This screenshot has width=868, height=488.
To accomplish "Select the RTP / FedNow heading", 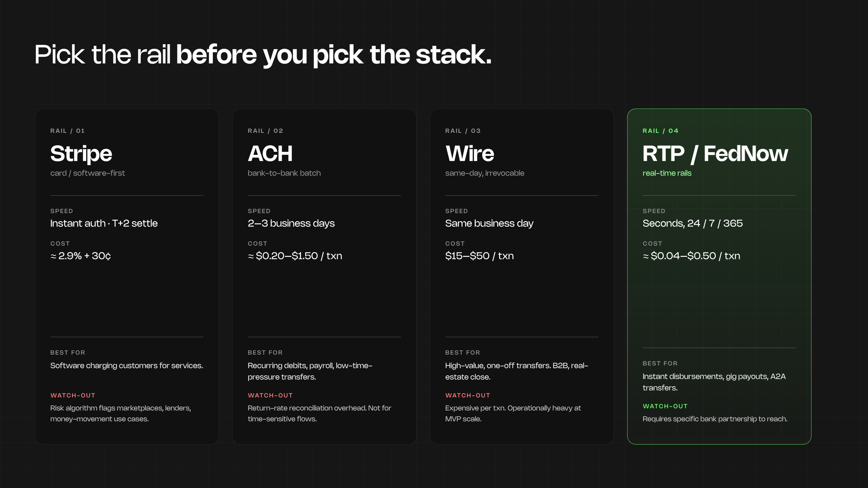I will tap(715, 154).
